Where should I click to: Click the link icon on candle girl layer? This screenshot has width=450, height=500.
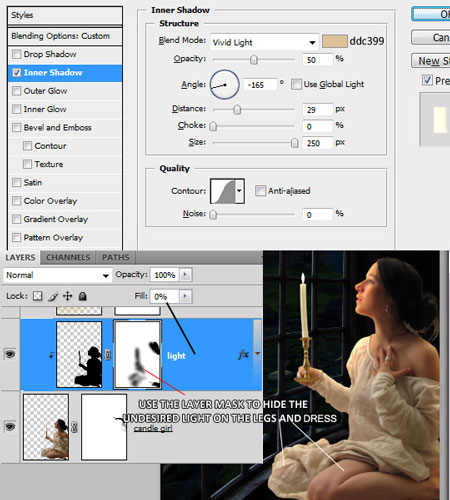74,427
